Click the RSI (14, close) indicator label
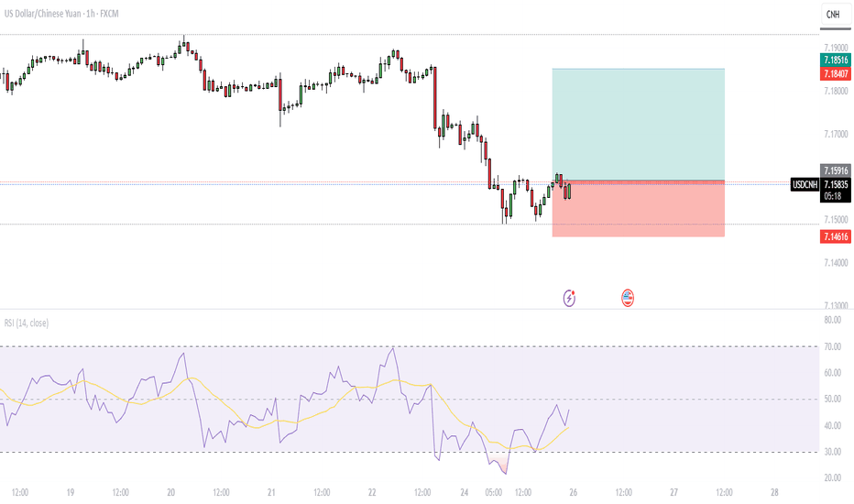This screenshot has height=504, width=854. tap(27, 323)
